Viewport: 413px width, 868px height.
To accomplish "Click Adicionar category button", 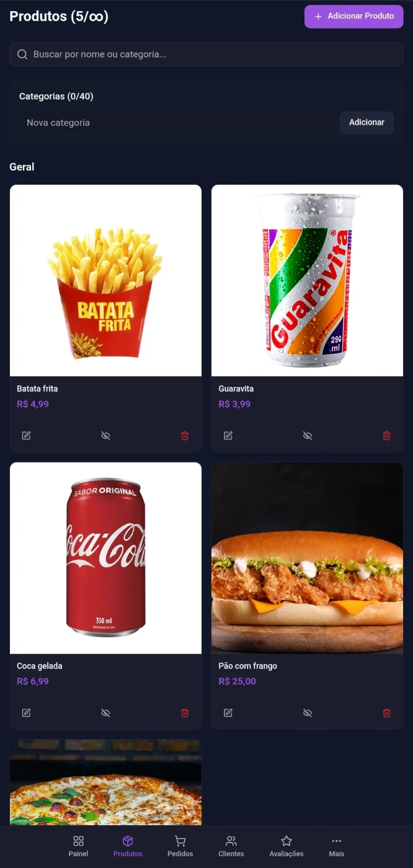I will click(x=366, y=123).
